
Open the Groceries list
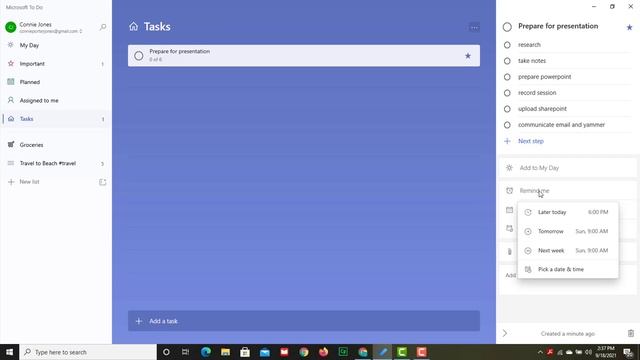coord(56,145)
